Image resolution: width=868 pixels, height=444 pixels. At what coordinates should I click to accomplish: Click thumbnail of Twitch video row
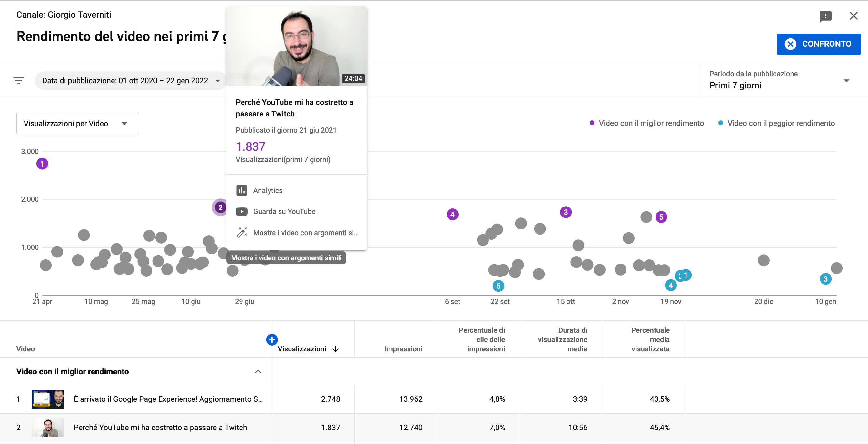coord(48,427)
